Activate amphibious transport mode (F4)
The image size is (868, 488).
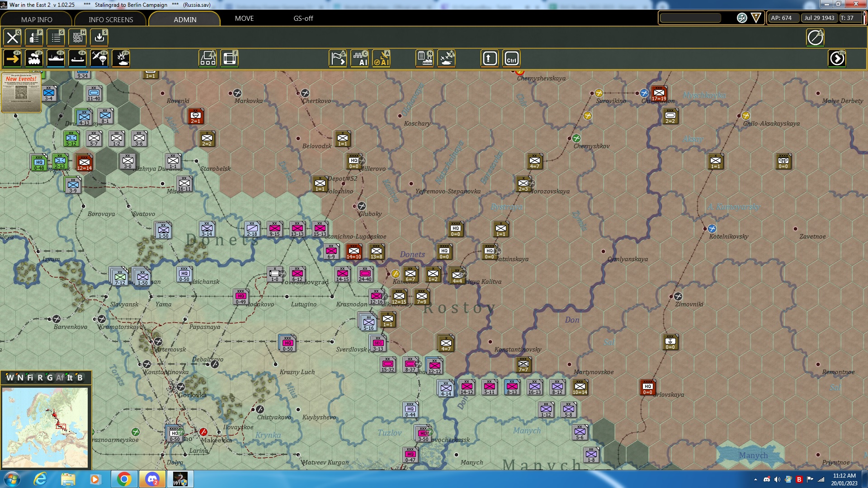[77, 58]
